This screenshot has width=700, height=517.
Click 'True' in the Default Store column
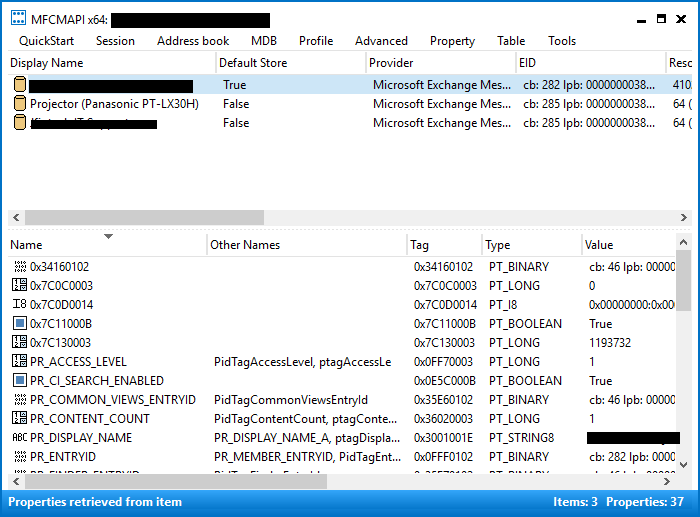235,85
